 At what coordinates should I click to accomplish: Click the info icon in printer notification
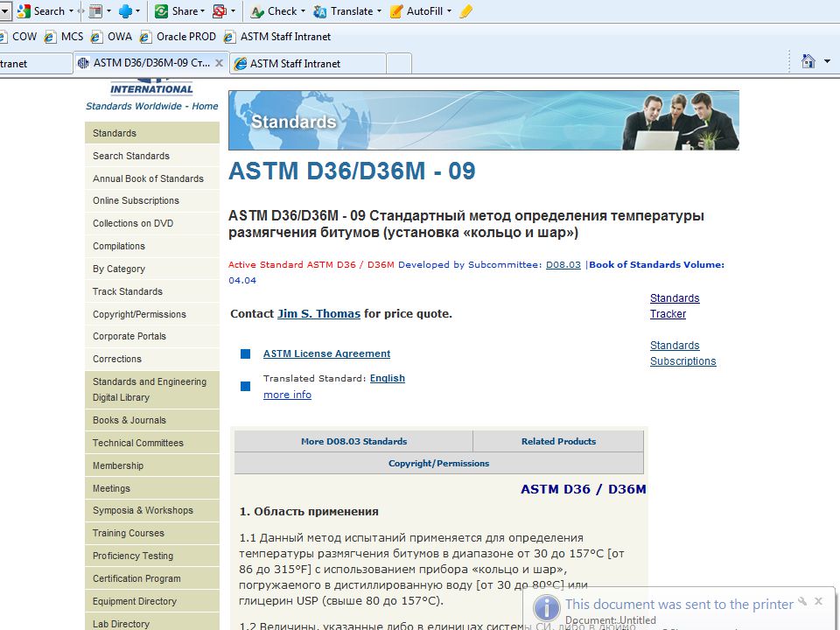[x=546, y=608]
